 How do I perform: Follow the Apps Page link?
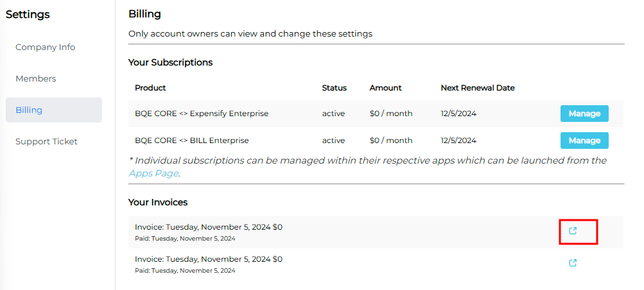coord(153,173)
